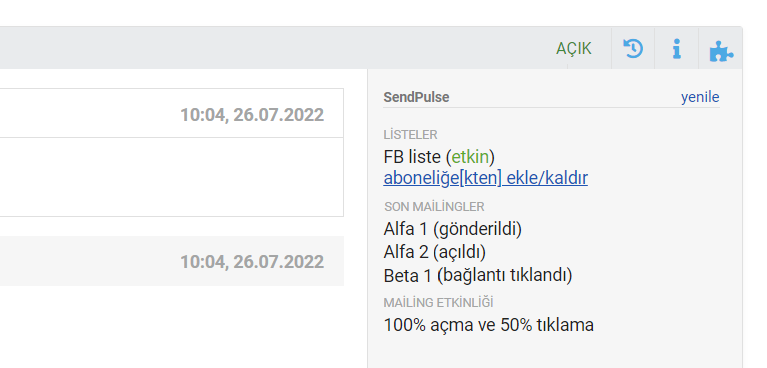Open the ticket history clock icon
The height and width of the screenshot is (368, 767).
633,48
